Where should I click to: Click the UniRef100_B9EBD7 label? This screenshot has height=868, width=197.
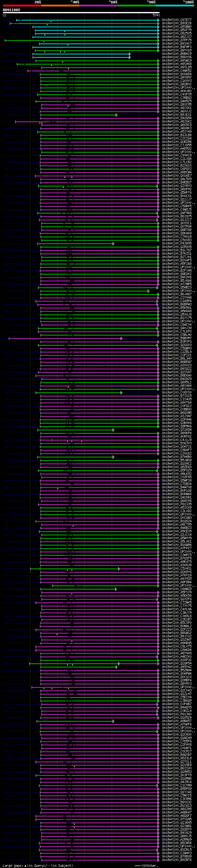pyautogui.click(x=177, y=182)
